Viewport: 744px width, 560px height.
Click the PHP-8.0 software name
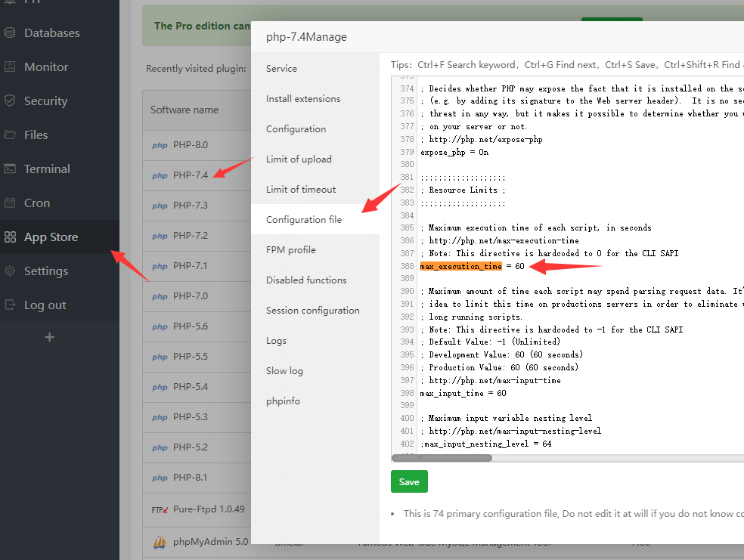(191, 145)
